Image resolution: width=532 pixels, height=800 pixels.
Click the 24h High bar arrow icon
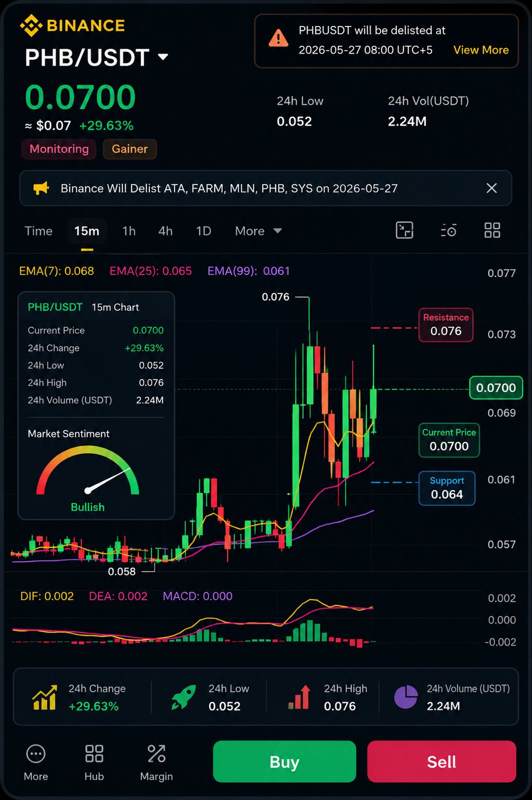tap(300, 697)
